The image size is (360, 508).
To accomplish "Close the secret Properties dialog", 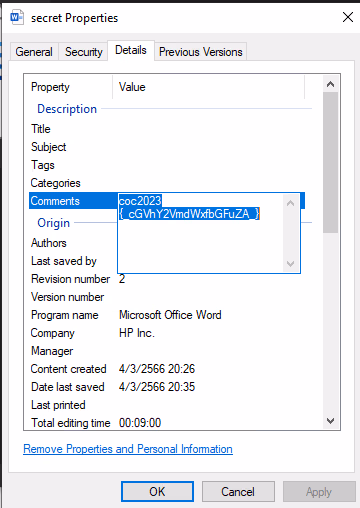I will coord(348,17).
